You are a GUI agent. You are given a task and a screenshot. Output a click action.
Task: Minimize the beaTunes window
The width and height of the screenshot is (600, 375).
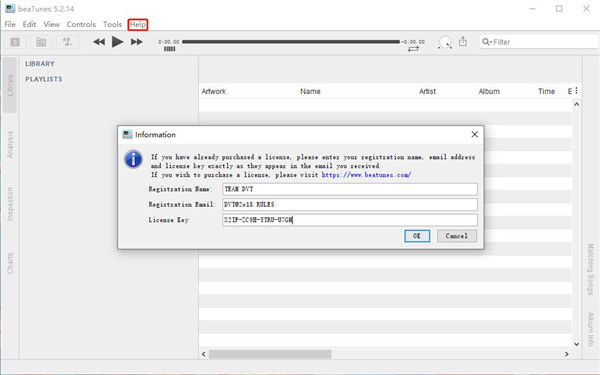pos(532,8)
